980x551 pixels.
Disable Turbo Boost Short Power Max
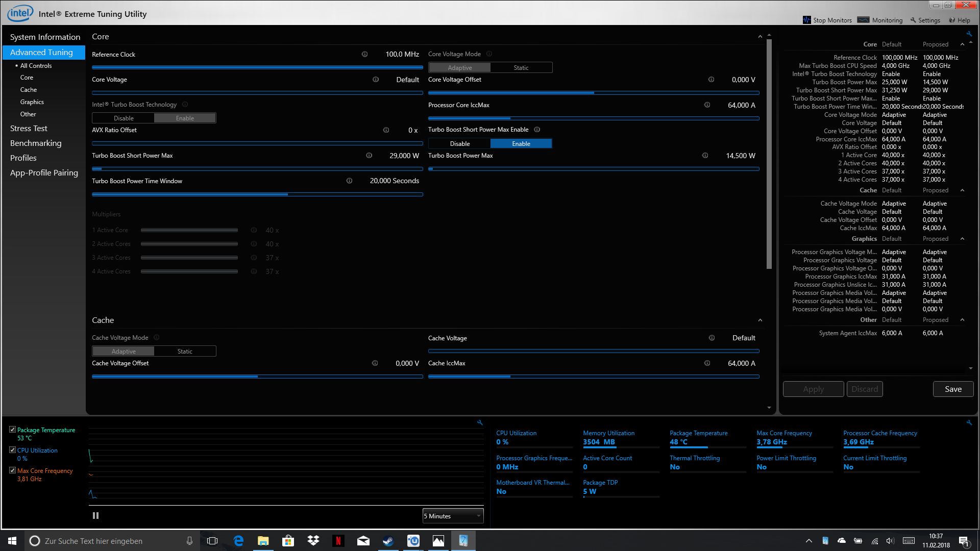[459, 144]
